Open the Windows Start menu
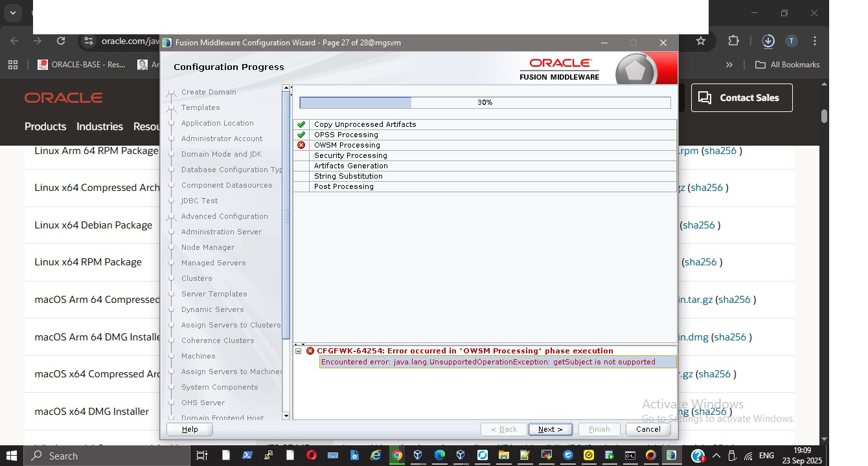Viewport: 868px width, 466px height. tap(11, 456)
